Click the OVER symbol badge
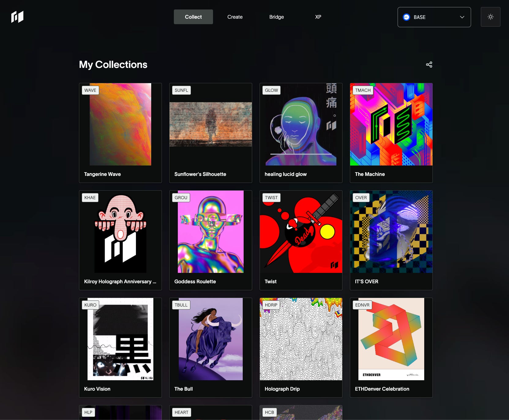Viewport: 509px width, 420px height. click(x=361, y=198)
